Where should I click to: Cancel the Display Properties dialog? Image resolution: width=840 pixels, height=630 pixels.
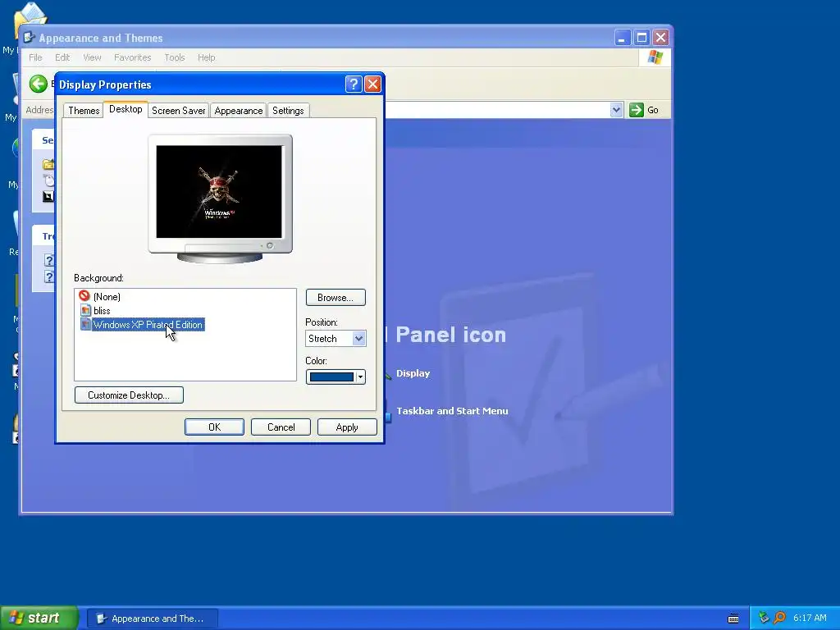(281, 427)
